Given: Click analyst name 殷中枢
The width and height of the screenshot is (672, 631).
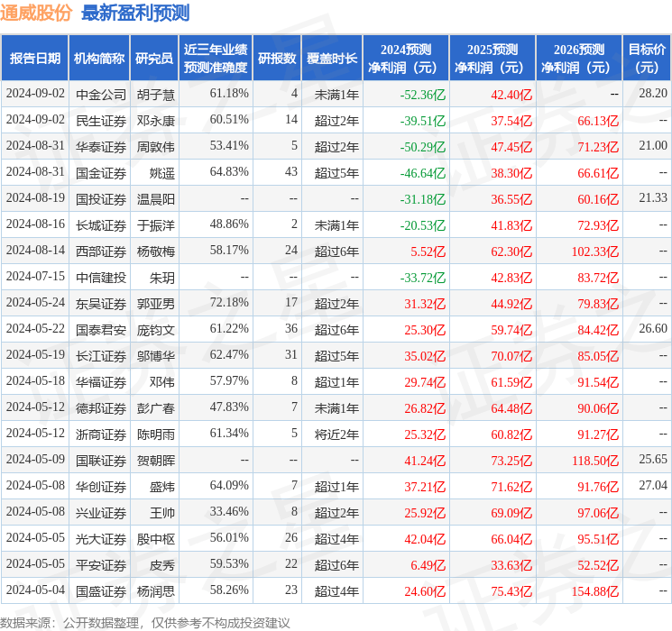Looking at the screenshot, I should click(x=155, y=538).
